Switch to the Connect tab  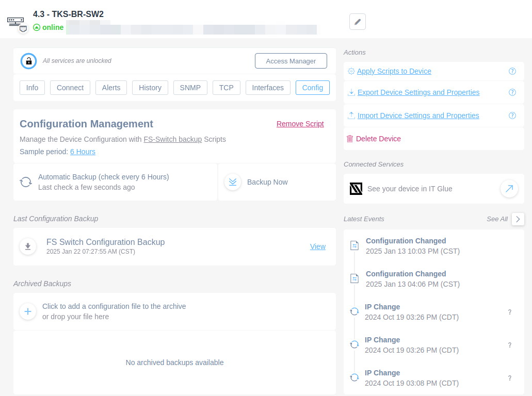click(70, 88)
